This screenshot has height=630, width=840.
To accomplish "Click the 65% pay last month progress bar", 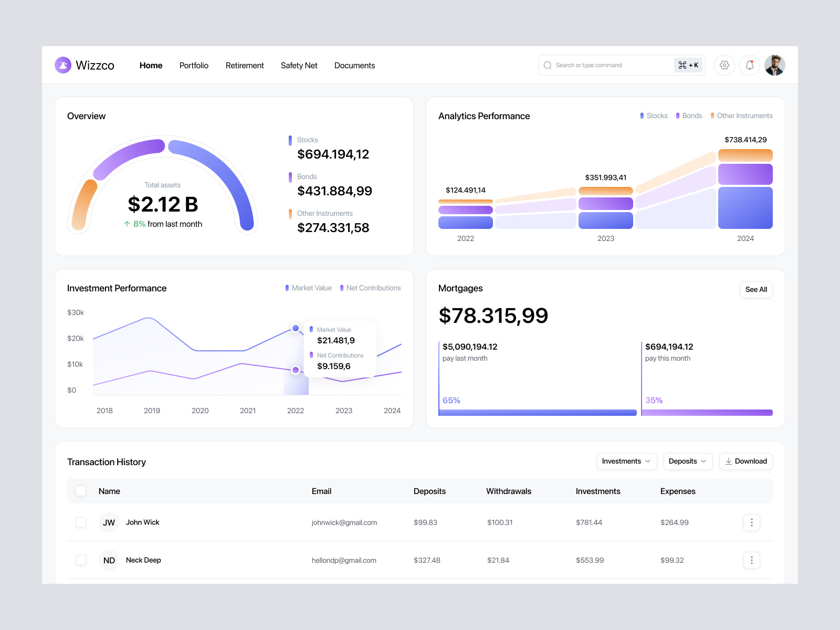I will tap(538, 413).
